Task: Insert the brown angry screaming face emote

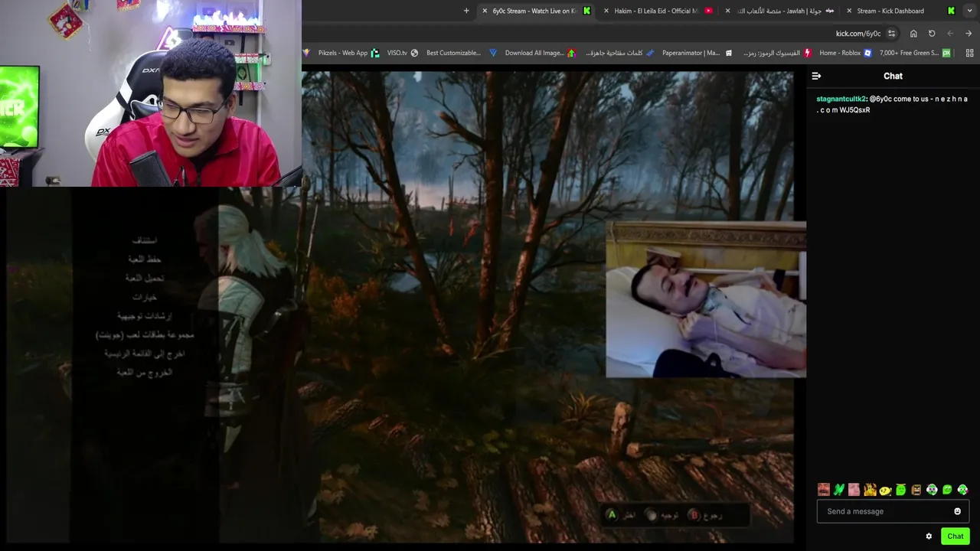Action: 916,490
